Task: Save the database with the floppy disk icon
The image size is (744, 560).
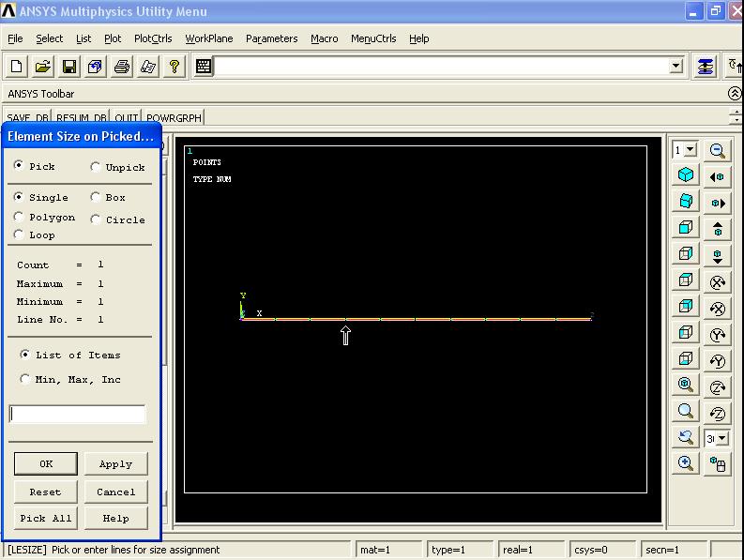Action: click(69, 67)
